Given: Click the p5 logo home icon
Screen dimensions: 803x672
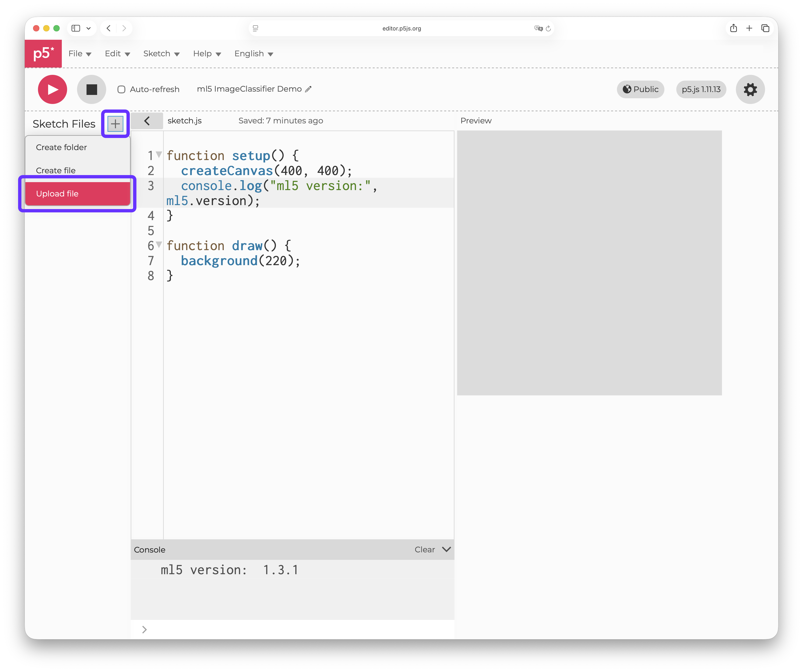Looking at the screenshot, I should click(43, 54).
